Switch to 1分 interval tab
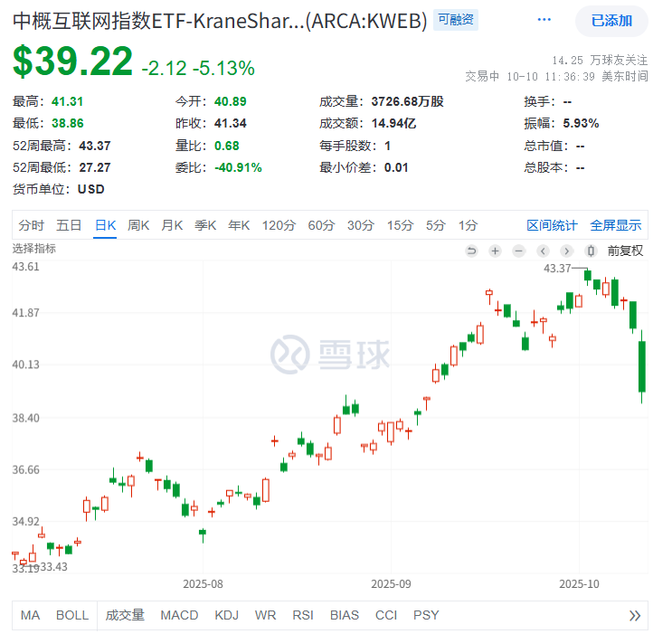672x634 pixels. pos(468,225)
